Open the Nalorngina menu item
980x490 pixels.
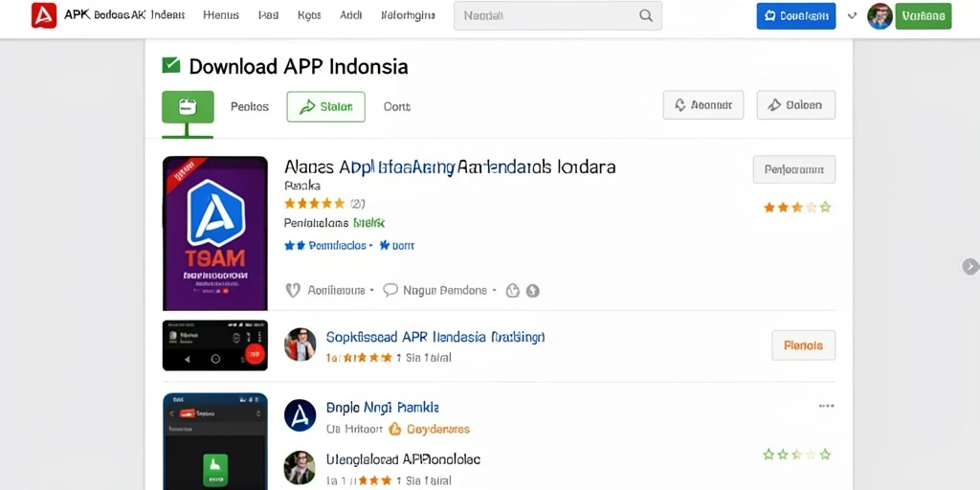click(408, 15)
